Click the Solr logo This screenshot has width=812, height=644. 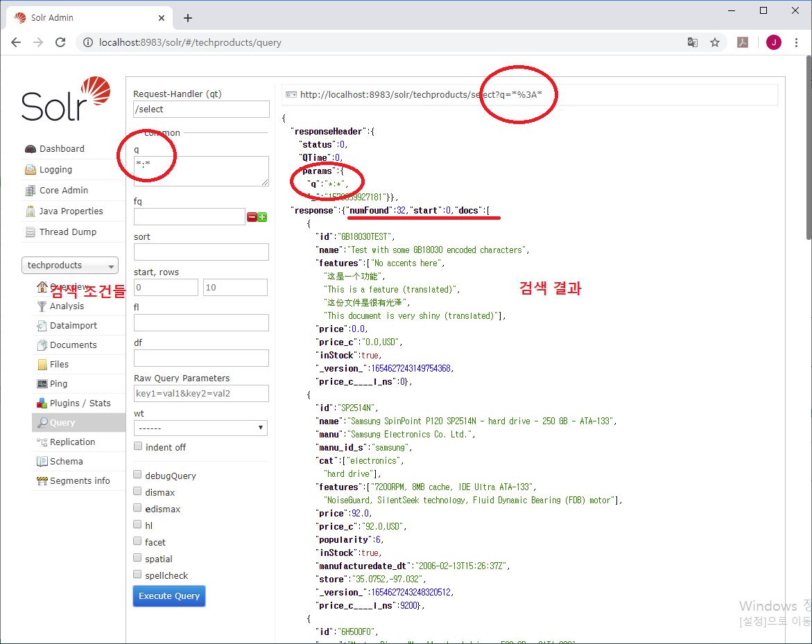(x=66, y=99)
